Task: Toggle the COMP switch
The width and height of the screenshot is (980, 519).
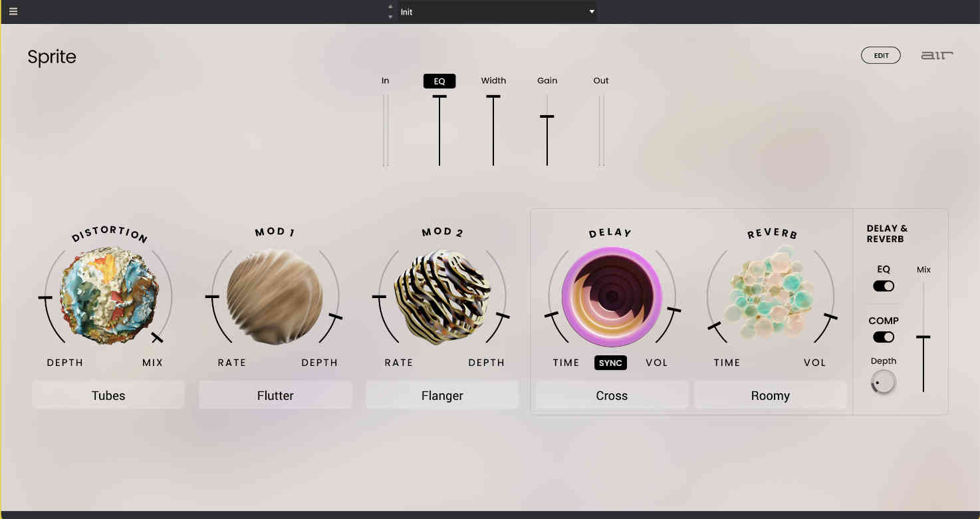Action: point(883,337)
